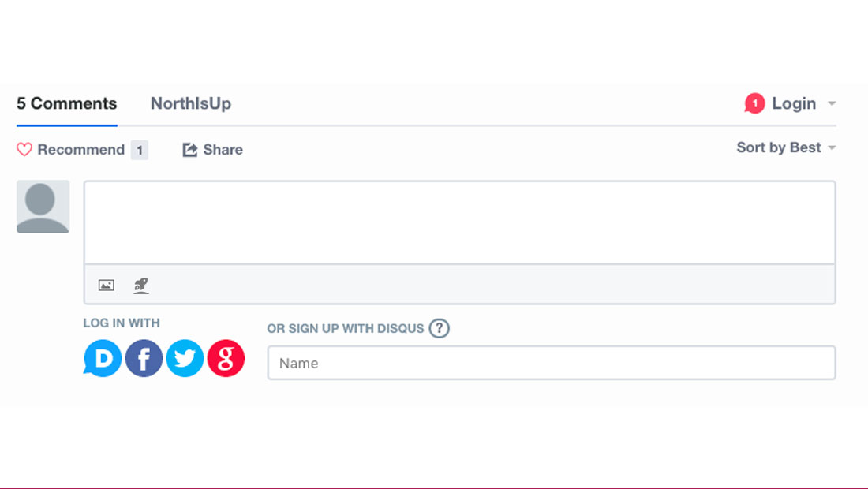Click the Recommend label
The width and height of the screenshot is (868, 489).
pos(80,150)
